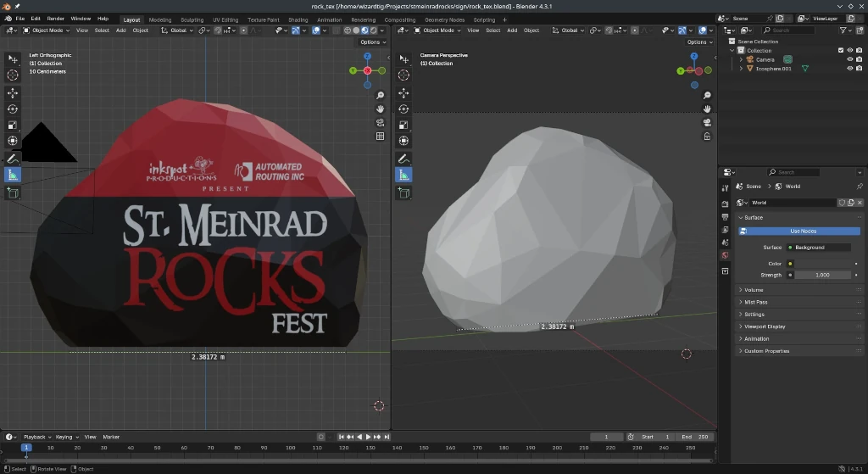Expand the Camera item in outliner
The image size is (868, 474).
(x=741, y=59)
